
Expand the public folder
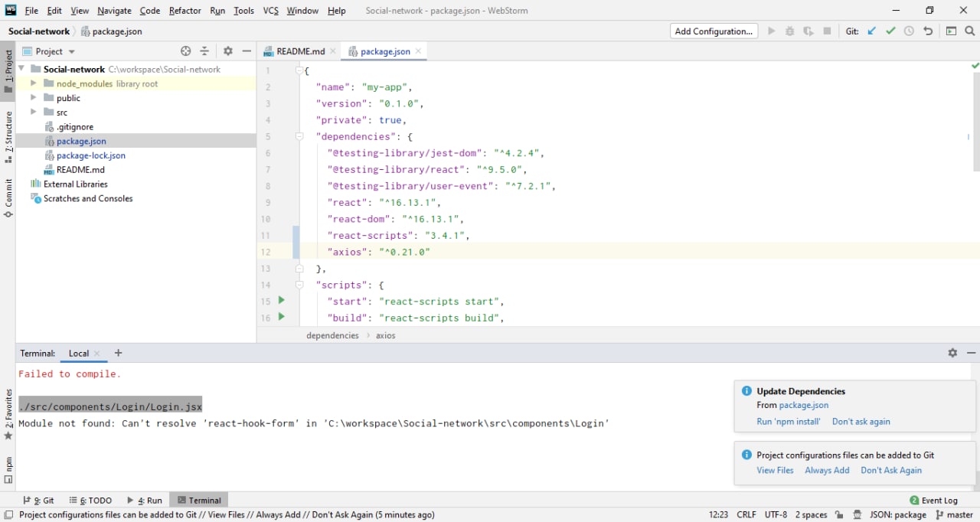click(33, 98)
